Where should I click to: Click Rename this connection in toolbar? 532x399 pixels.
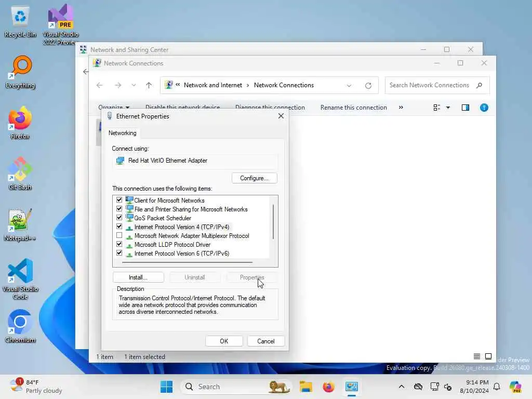click(353, 108)
